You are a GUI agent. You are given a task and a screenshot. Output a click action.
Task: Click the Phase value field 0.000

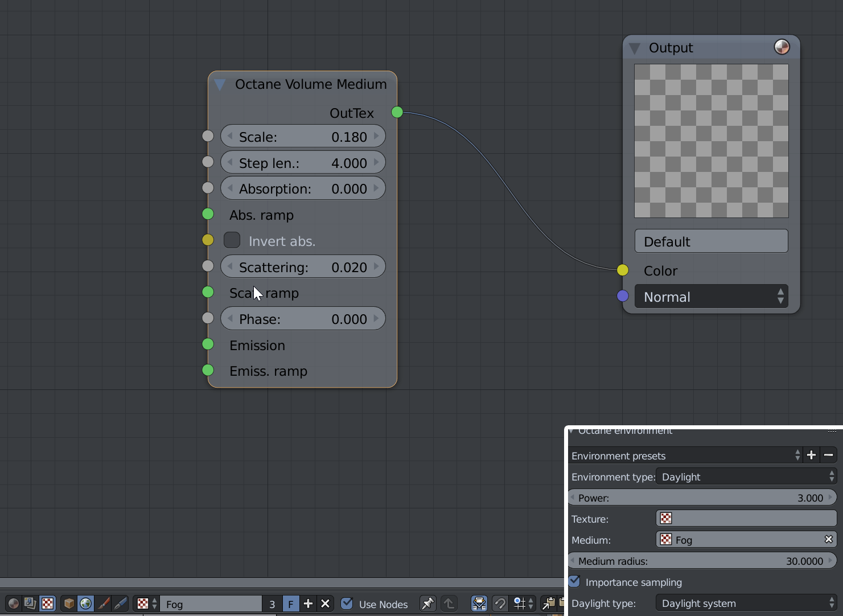click(303, 319)
